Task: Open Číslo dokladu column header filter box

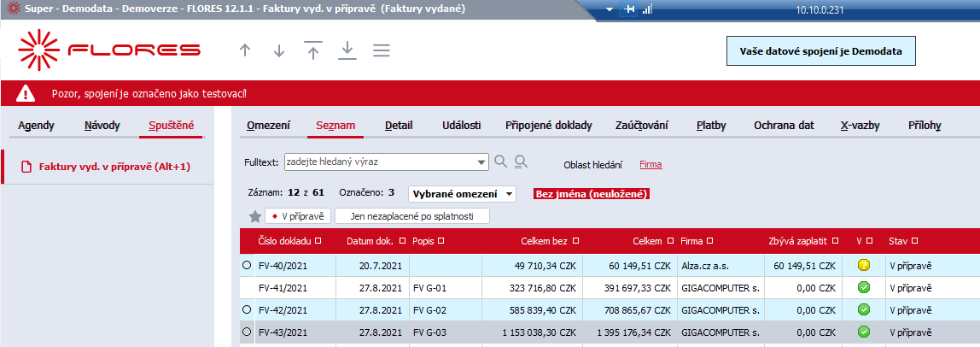Action: pyautogui.click(x=318, y=241)
